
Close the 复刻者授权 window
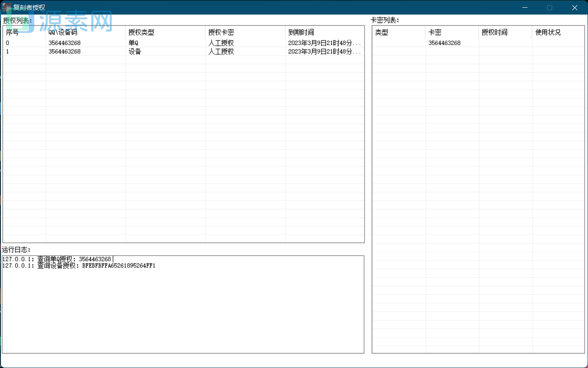tap(574, 7)
